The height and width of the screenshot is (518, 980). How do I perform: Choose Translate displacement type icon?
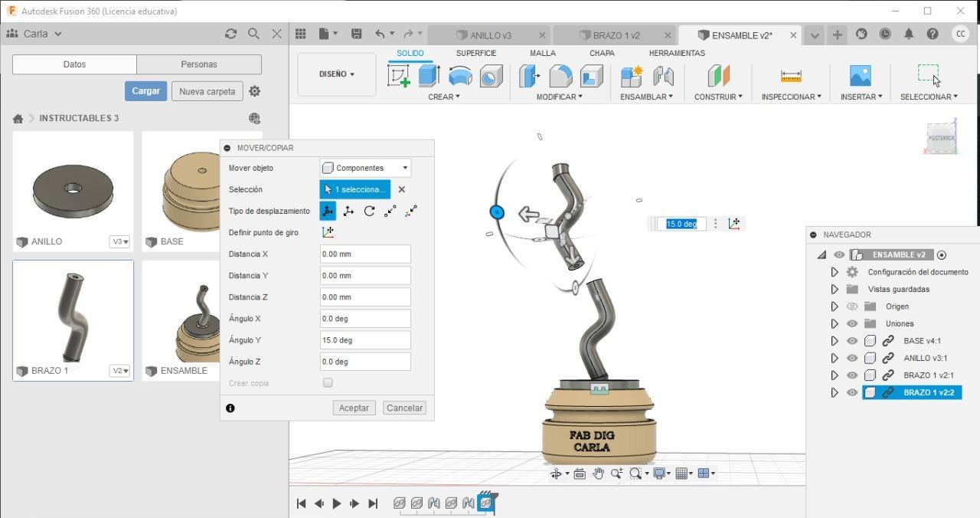[x=348, y=211]
